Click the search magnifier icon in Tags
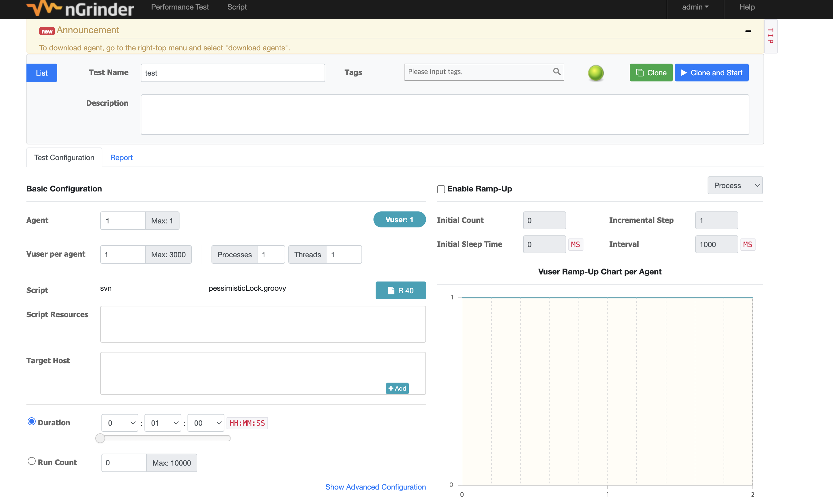Screen dimensions: 833x504 tap(556, 72)
